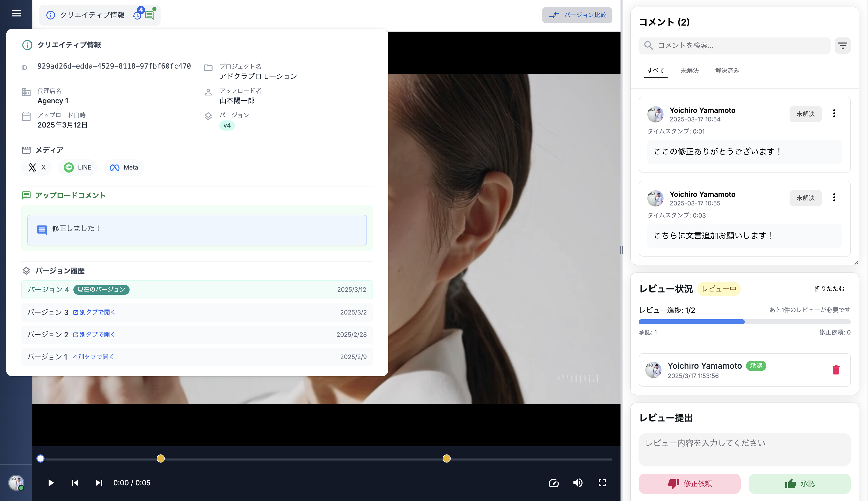Screen dimensions: 868x501
Task: Click second yellow timeline comment marker
Action: 446,459
